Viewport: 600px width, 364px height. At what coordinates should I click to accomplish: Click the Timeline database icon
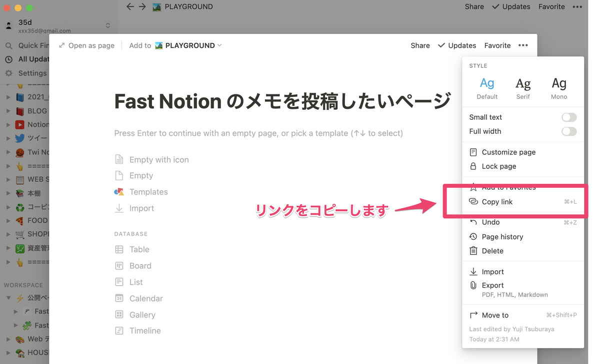[x=119, y=331]
